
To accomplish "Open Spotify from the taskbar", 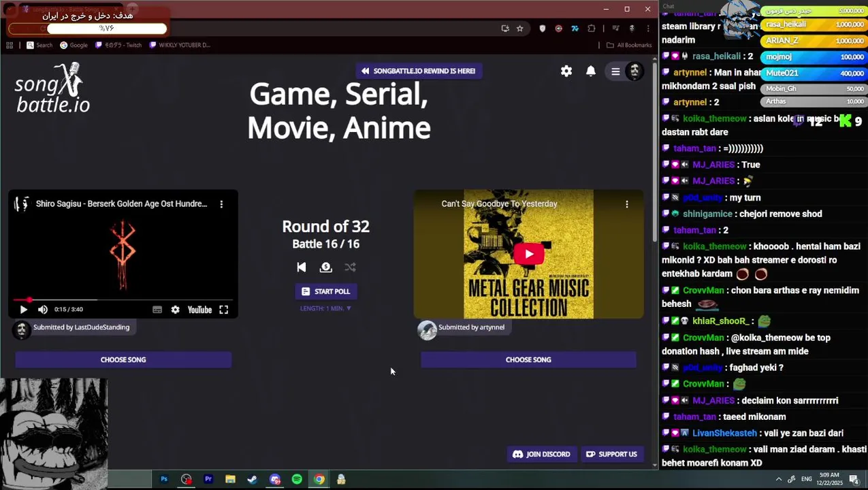I will [x=297, y=479].
